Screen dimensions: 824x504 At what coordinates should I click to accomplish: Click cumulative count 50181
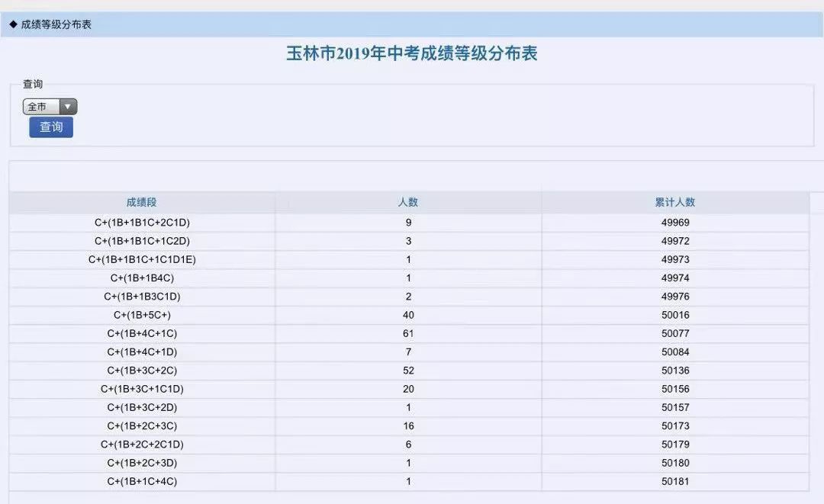point(675,481)
